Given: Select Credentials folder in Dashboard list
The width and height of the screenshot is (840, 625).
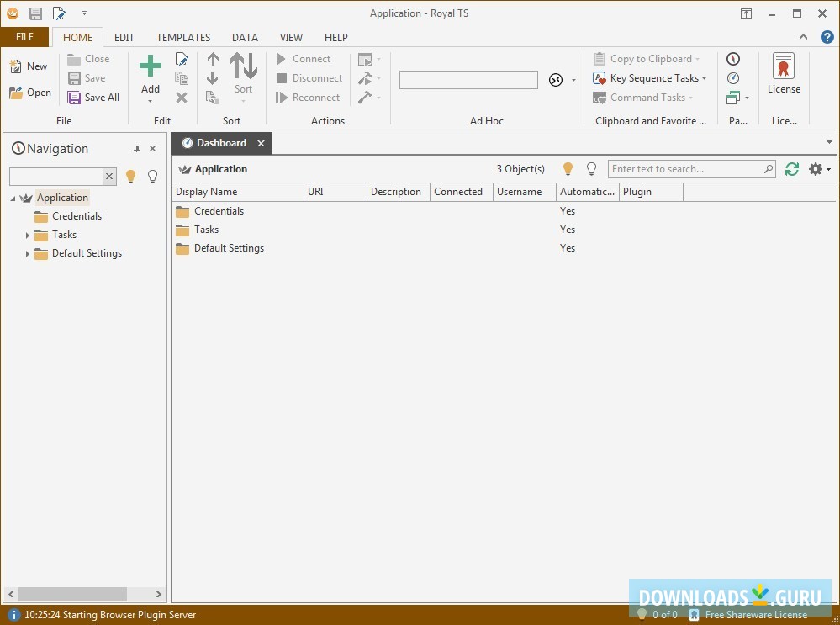Looking at the screenshot, I should 219,211.
